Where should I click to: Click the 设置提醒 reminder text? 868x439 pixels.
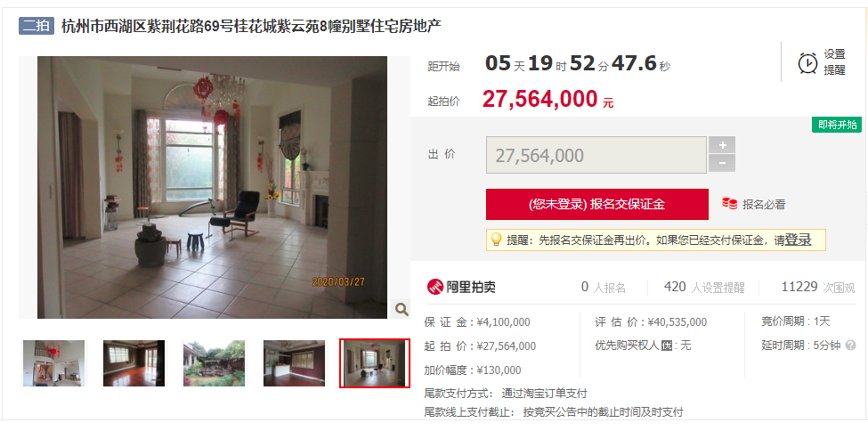coord(834,62)
